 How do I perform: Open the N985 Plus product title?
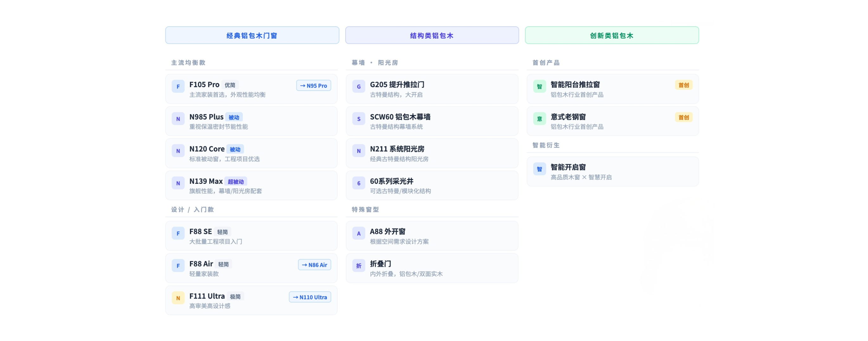click(x=206, y=117)
